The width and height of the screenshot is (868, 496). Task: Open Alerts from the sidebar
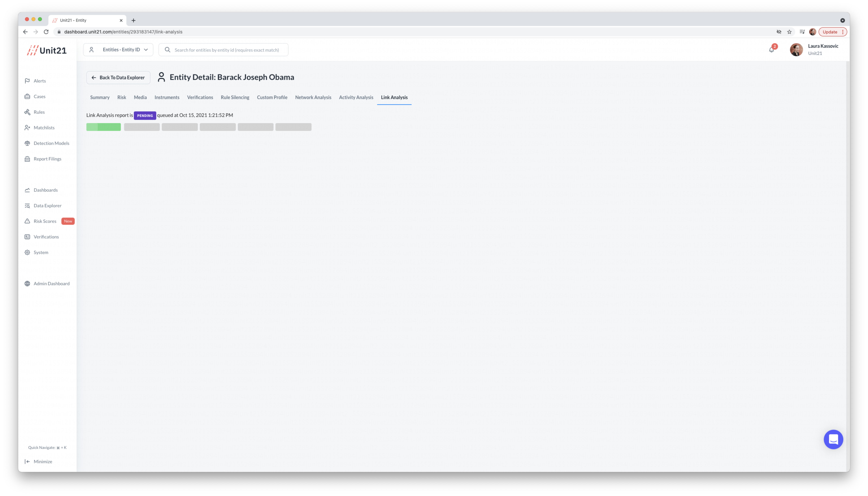click(39, 81)
